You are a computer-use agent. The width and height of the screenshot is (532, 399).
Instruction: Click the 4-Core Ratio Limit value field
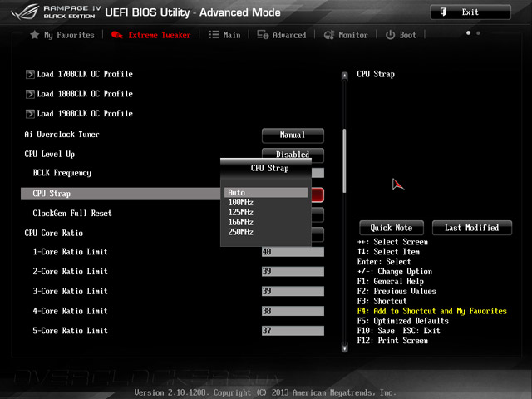coord(293,311)
